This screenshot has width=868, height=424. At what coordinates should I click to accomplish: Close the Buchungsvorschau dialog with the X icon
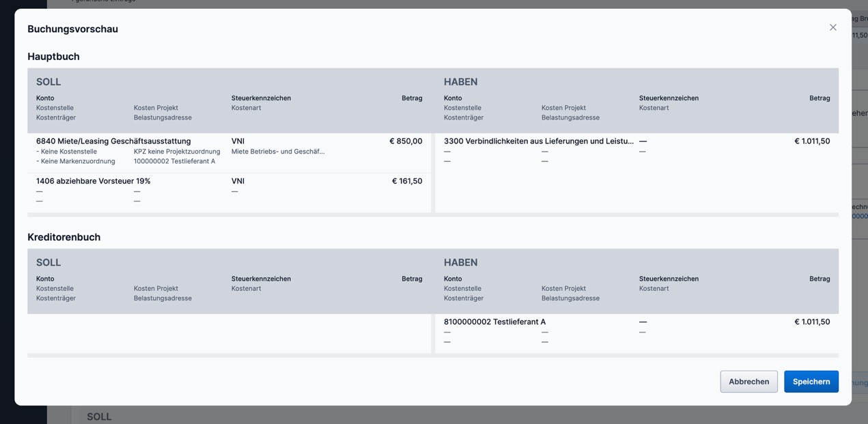point(832,27)
